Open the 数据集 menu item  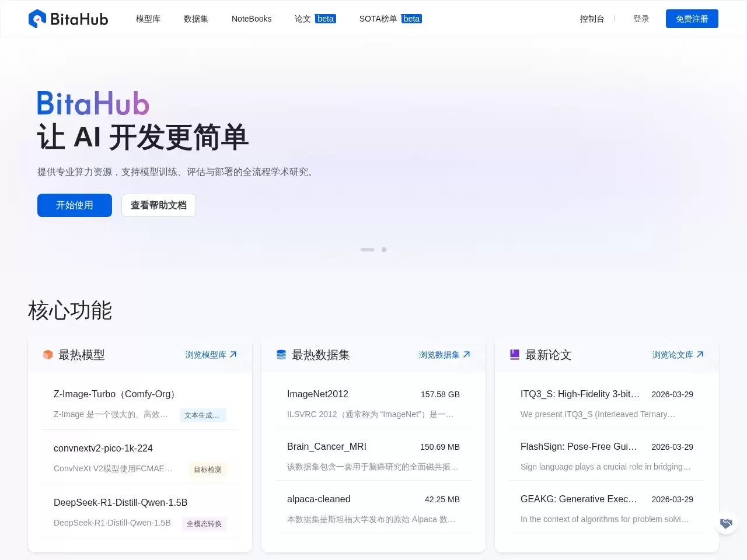coord(196,19)
